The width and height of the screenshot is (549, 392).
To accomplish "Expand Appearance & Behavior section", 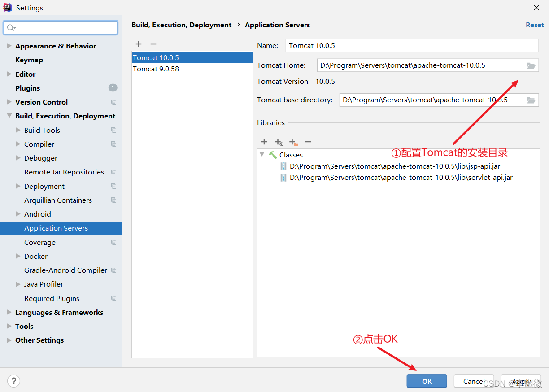I will pyautogui.click(x=9, y=46).
